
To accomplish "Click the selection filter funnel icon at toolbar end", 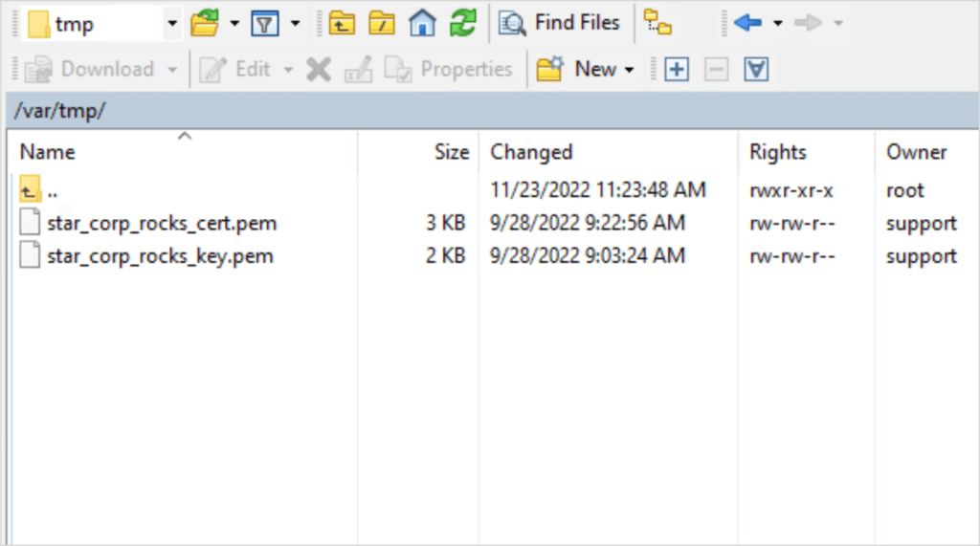I will (x=757, y=69).
